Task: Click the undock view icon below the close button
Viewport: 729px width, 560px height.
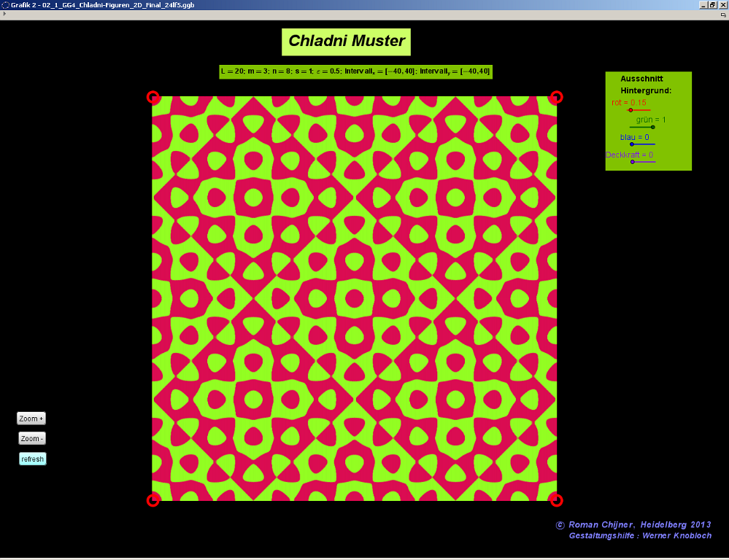Action: tap(722, 14)
